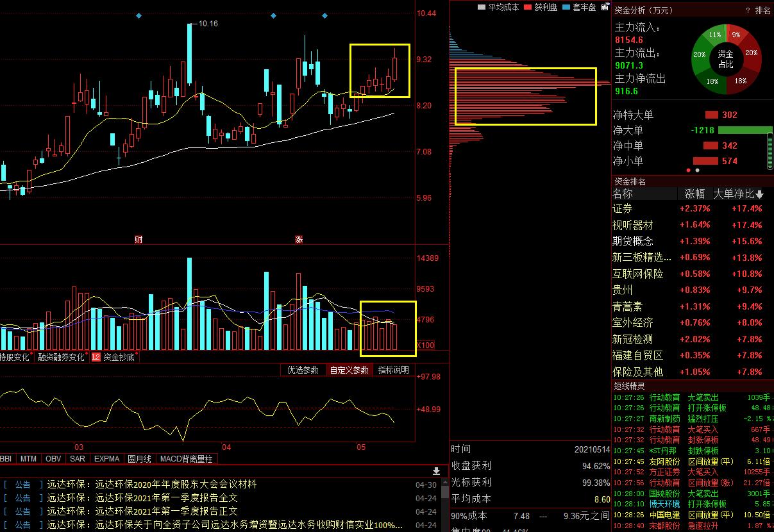Open the chip distribution settings icon
This screenshot has height=532, width=774.
(605, 7)
